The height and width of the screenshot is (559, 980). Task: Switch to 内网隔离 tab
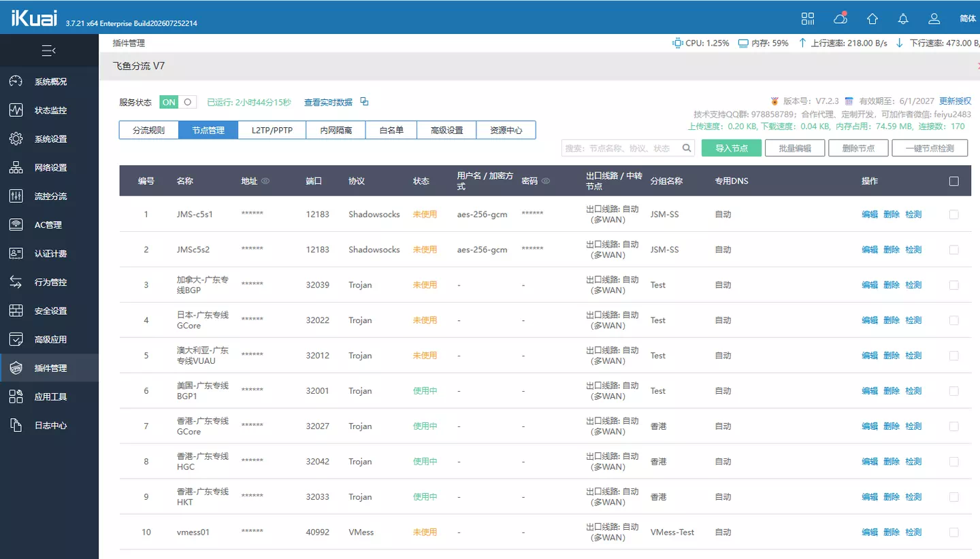tap(336, 130)
